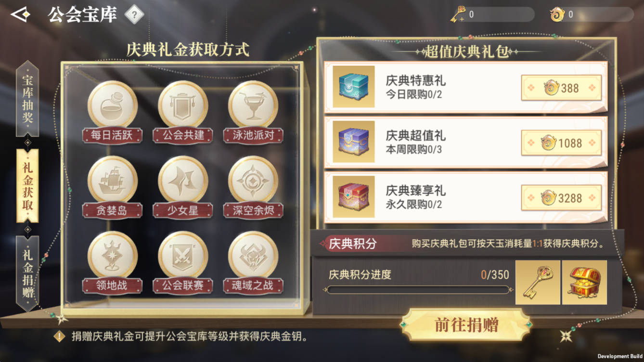
Task: Click the 庆典积分进度 progress bar
Action: pos(417,290)
